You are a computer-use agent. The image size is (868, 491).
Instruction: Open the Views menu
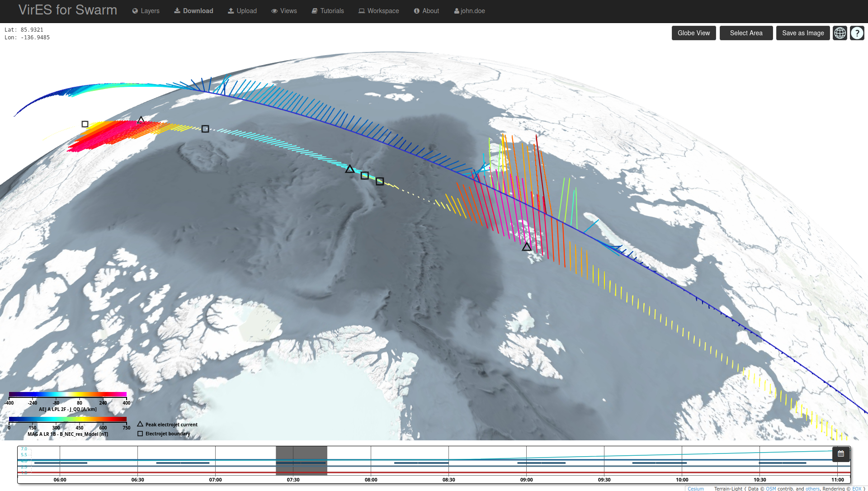tap(284, 11)
